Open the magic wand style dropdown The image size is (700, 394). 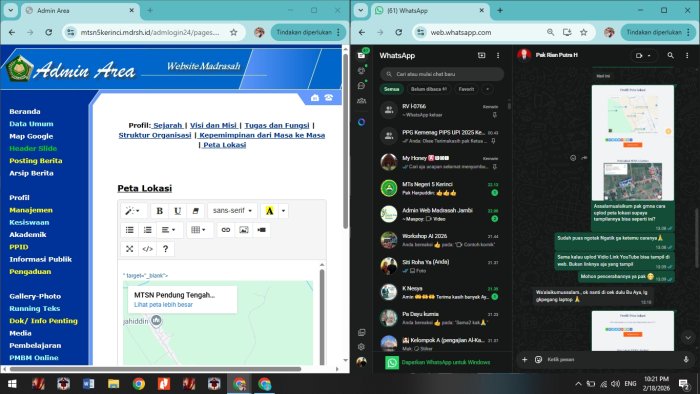pos(133,211)
